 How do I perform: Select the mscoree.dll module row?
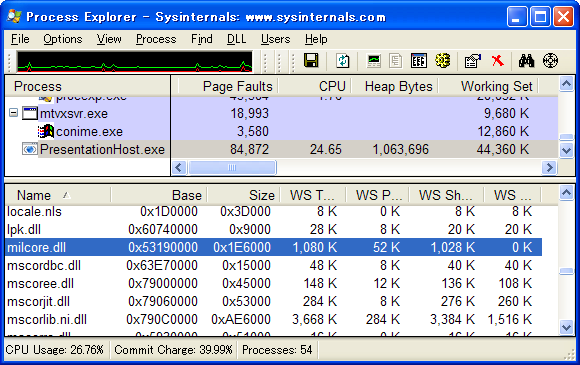coord(273,284)
